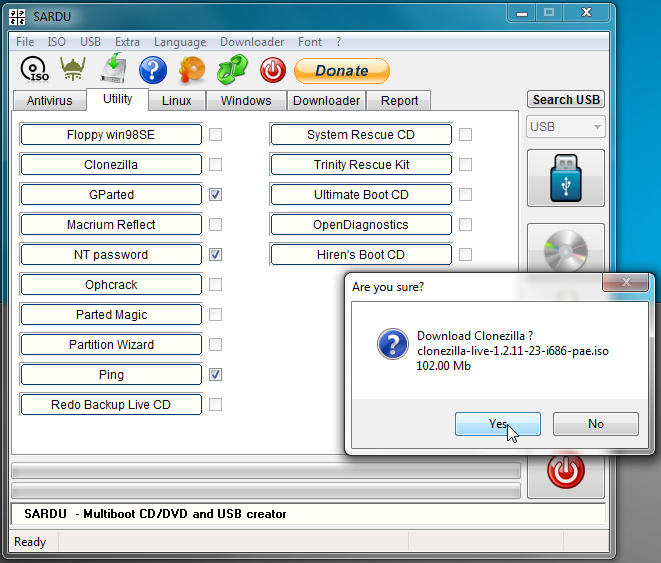Screen dimensions: 661x563
Task: Switch to the Windows tab
Action: (246, 101)
